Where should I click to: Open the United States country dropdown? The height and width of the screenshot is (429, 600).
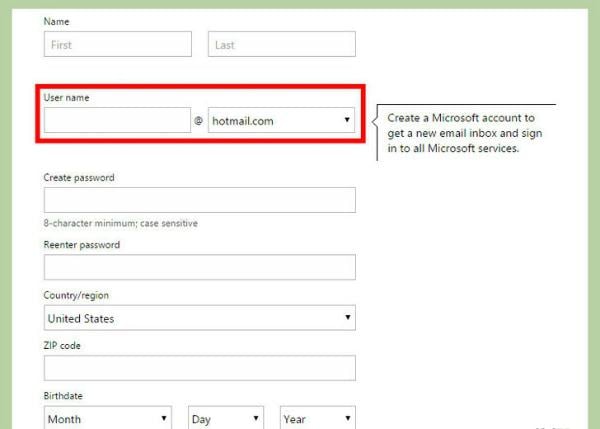[x=200, y=318]
